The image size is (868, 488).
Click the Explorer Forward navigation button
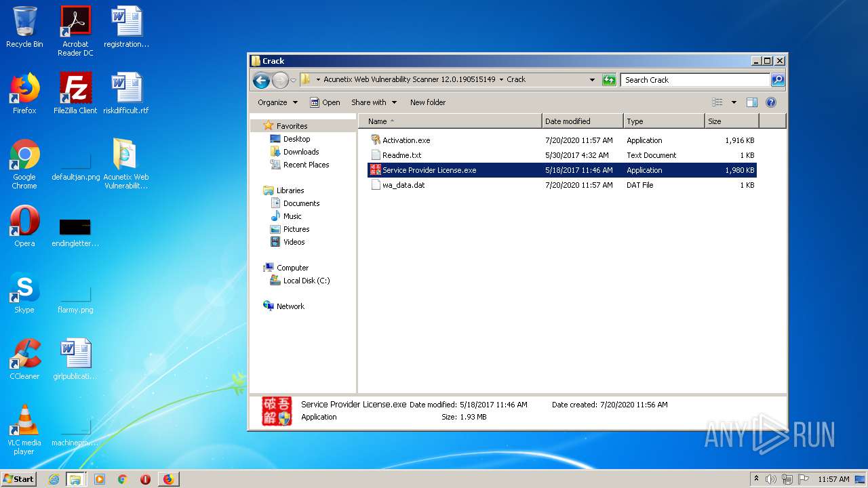[280, 80]
